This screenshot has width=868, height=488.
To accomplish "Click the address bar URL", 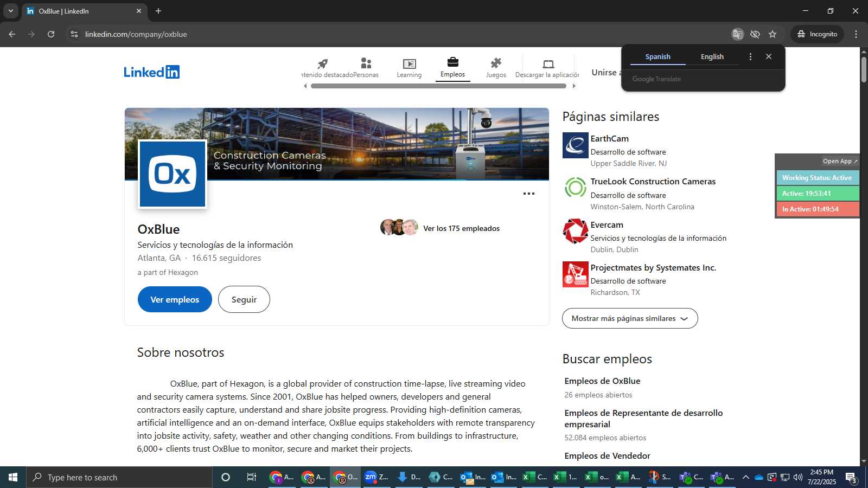I will (x=136, y=34).
